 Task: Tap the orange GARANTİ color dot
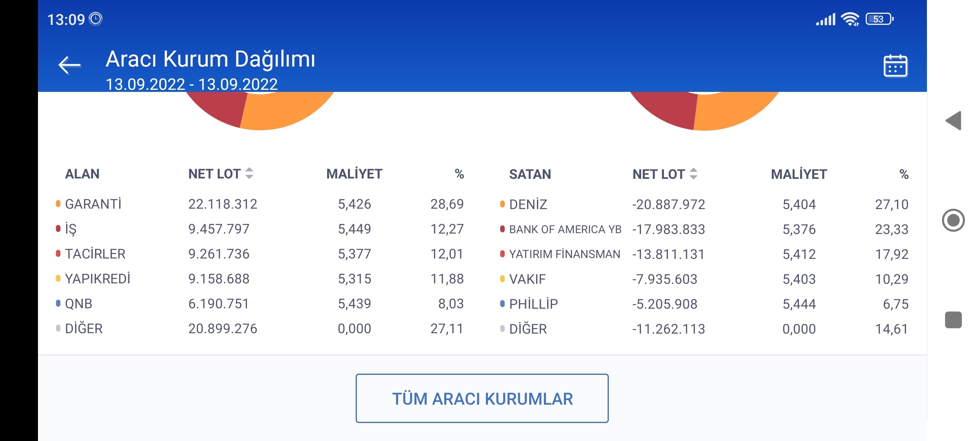(58, 203)
